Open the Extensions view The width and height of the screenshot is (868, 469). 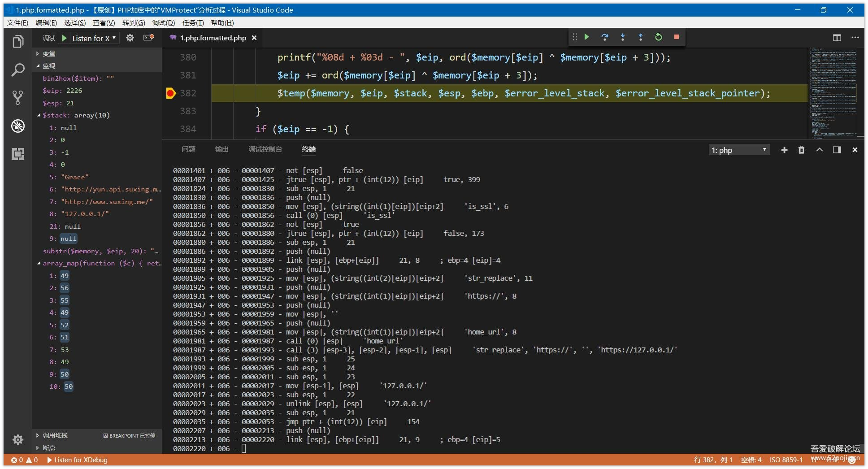(18, 154)
